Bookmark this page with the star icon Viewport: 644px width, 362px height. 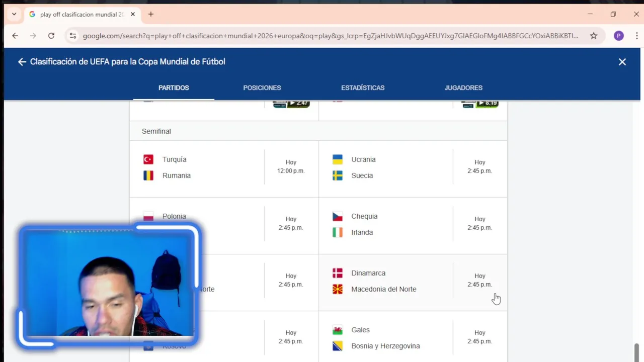pyautogui.click(x=594, y=36)
